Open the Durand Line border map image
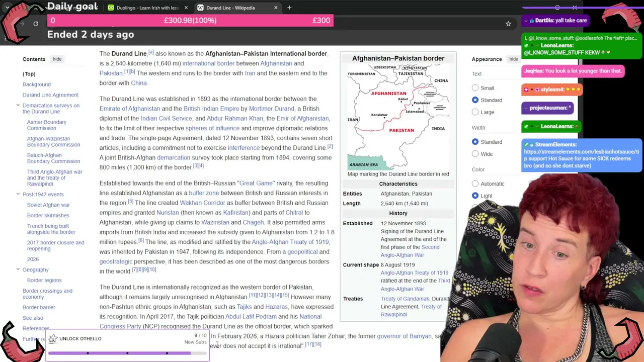Screen dimensions: 644x362 click(398, 117)
